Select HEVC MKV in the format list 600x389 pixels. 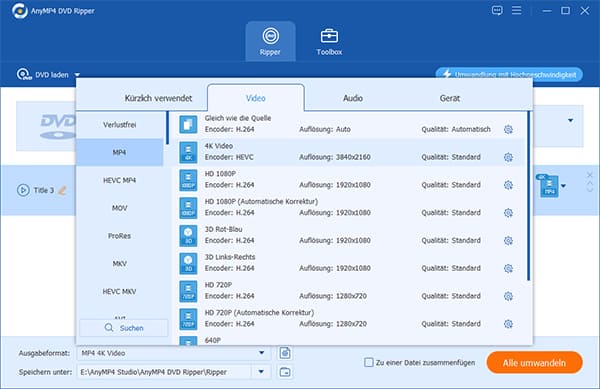point(119,291)
